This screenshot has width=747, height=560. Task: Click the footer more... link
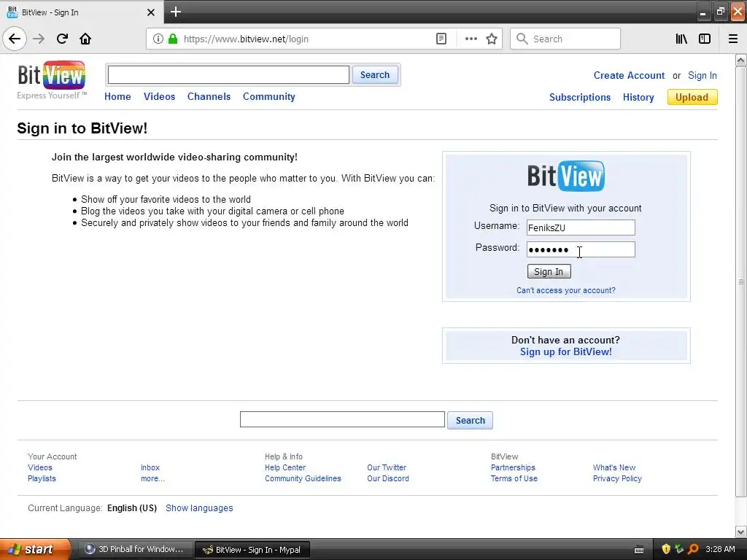pyautogui.click(x=152, y=478)
